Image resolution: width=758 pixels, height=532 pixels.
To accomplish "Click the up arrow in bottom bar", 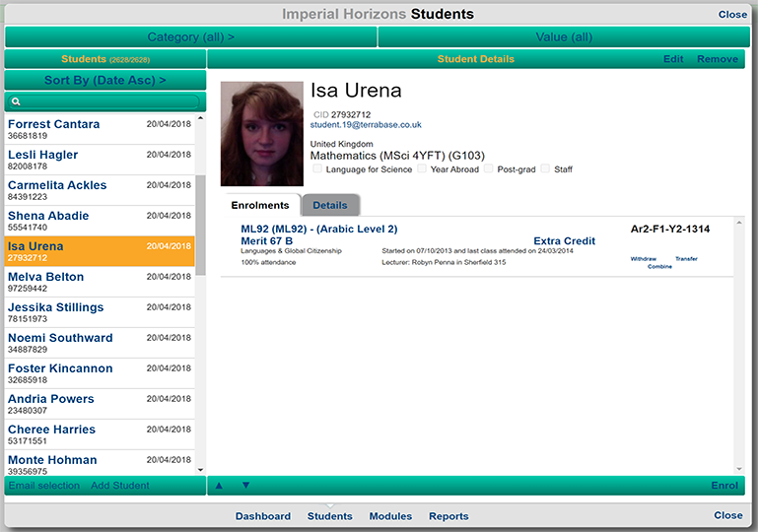I will 219,486.
